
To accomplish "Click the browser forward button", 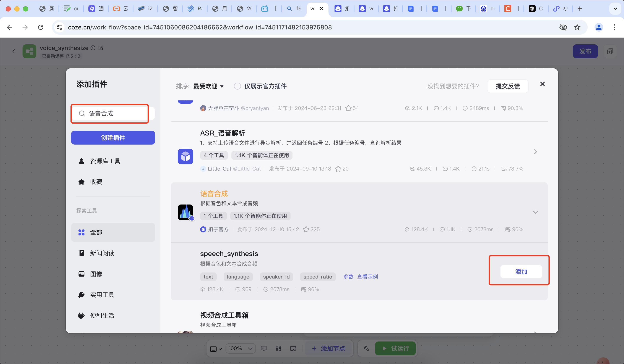I will (x=25, y=27).
